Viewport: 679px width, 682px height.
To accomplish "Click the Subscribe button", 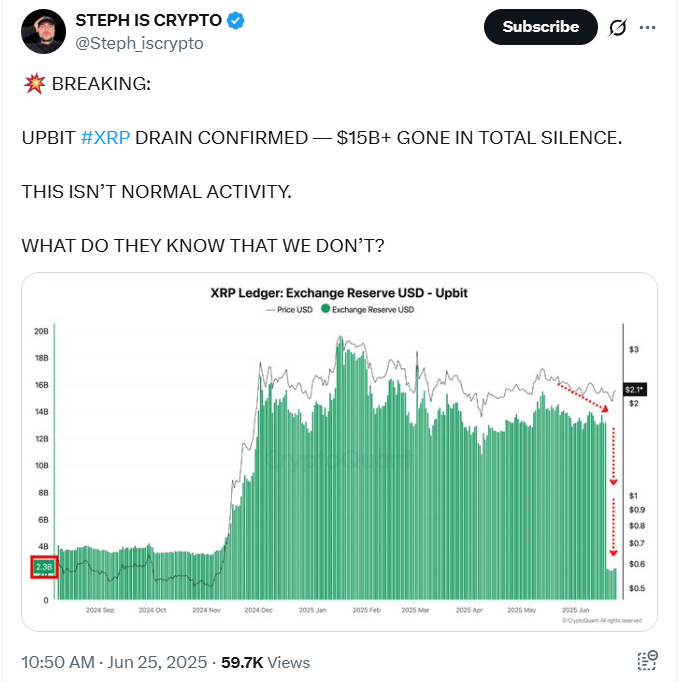I will (541, 27).
